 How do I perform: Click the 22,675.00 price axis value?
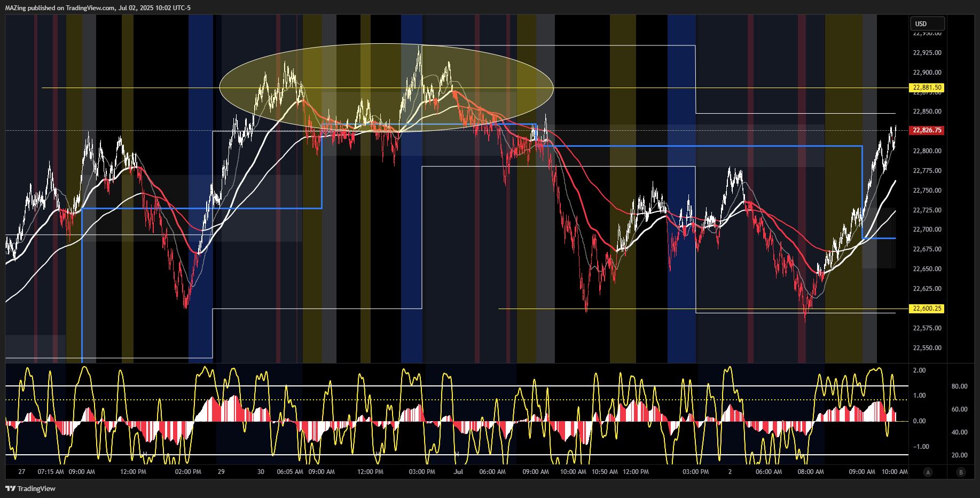coord(927,249)
